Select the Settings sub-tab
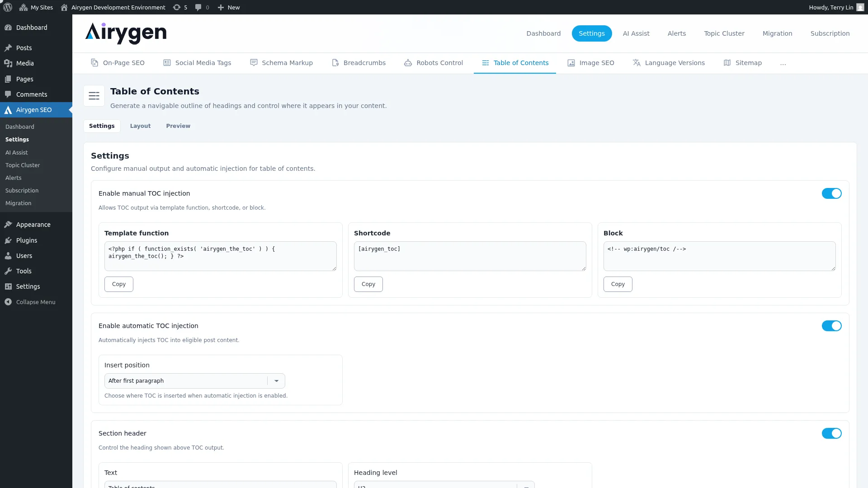This screenshot has height=488, width=868. [102, 126]
